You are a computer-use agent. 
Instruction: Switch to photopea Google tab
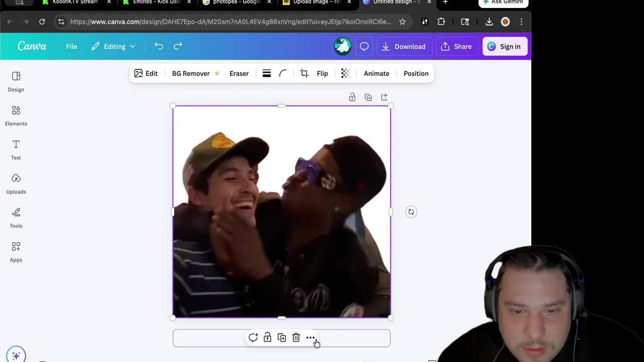click(x=236, y=3)
